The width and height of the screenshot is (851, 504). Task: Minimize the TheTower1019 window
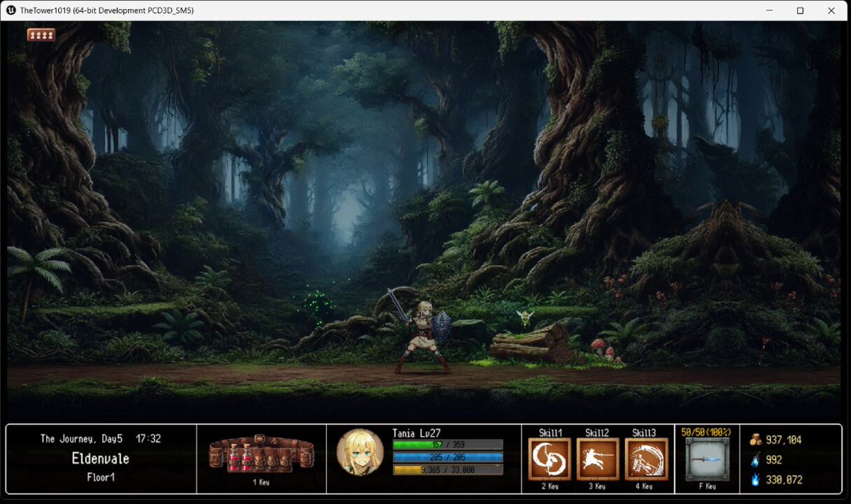(768, 11)
